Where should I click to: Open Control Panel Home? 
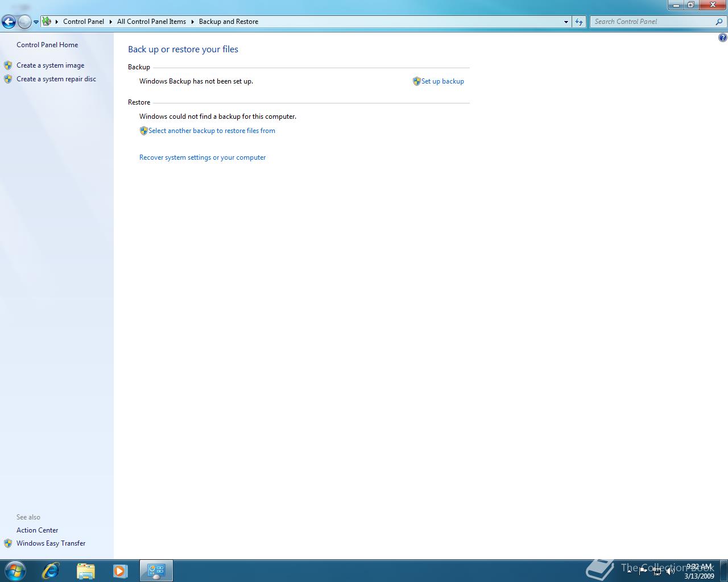point(47,45)
